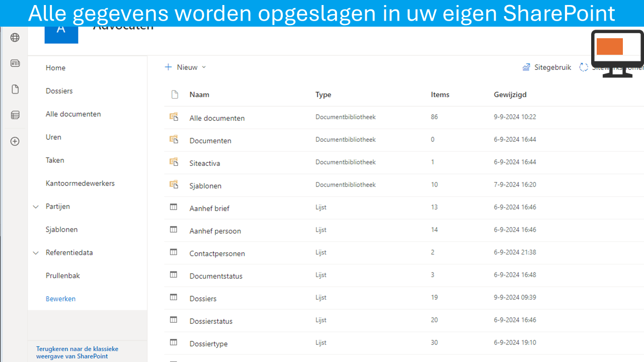Open the Dossierstatus list
The height and width of the screenshot is (362, 644).
(x=211, y=321)
